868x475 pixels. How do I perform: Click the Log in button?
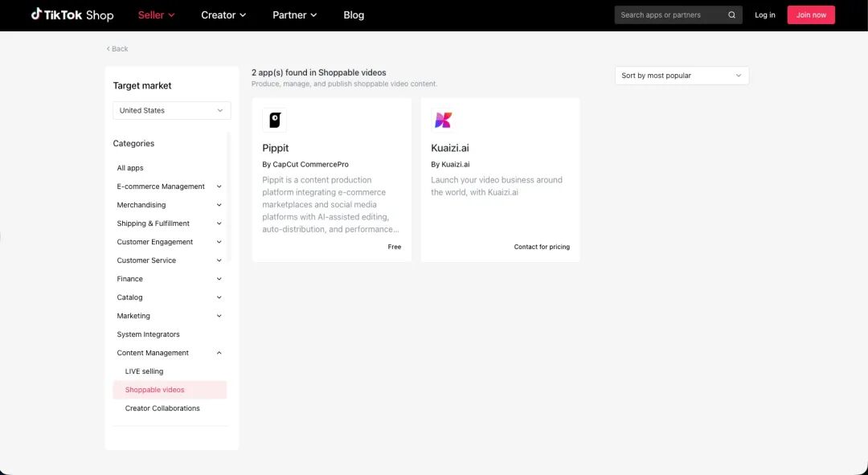pos(765,15)
